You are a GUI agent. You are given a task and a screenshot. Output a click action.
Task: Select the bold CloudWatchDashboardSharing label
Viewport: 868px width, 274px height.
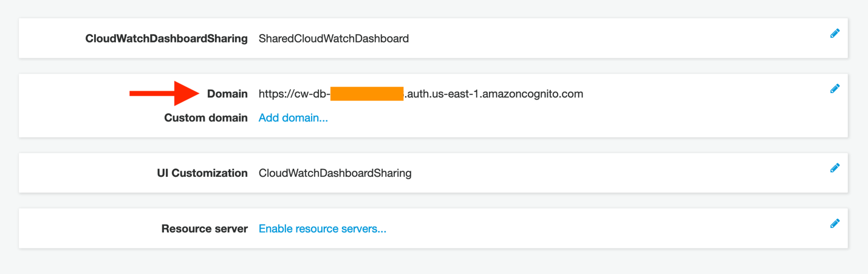[166, 39]
